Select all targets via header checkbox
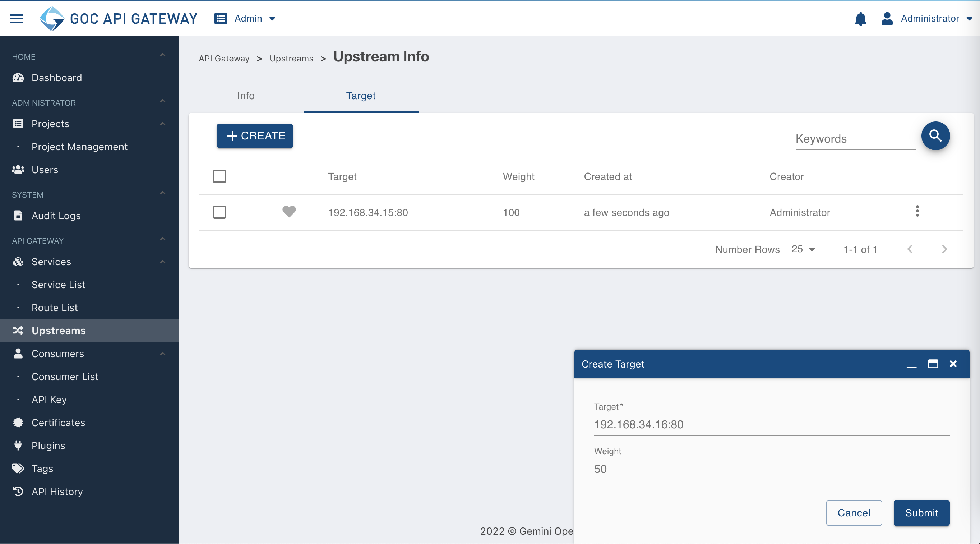980x544 pixels. [x=219, y=176]
